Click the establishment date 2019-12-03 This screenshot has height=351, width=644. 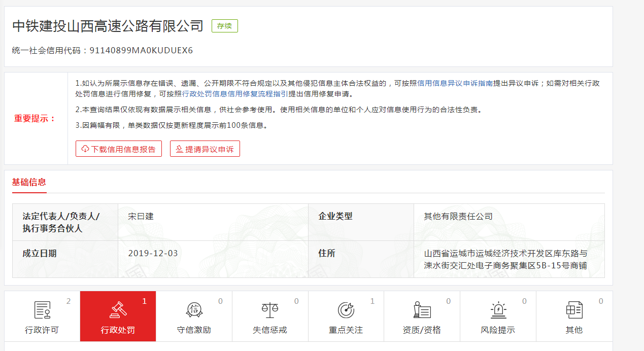point(153,253)
